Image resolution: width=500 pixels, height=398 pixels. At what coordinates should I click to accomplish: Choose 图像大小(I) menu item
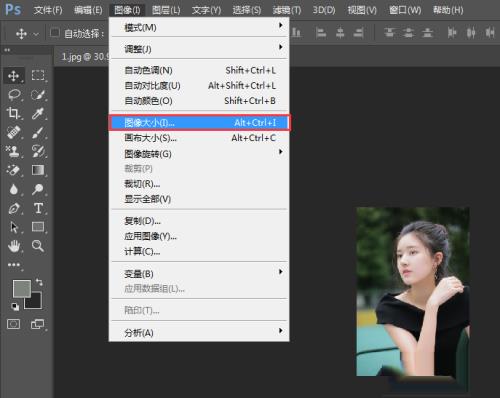[x=199, y=123]
